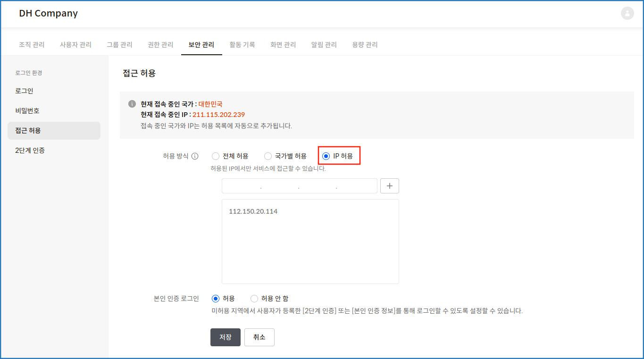Choose 허용 안 함 for 본인 인증 로그인
This screenshot has width=644, height=359.
coord(254,299)
